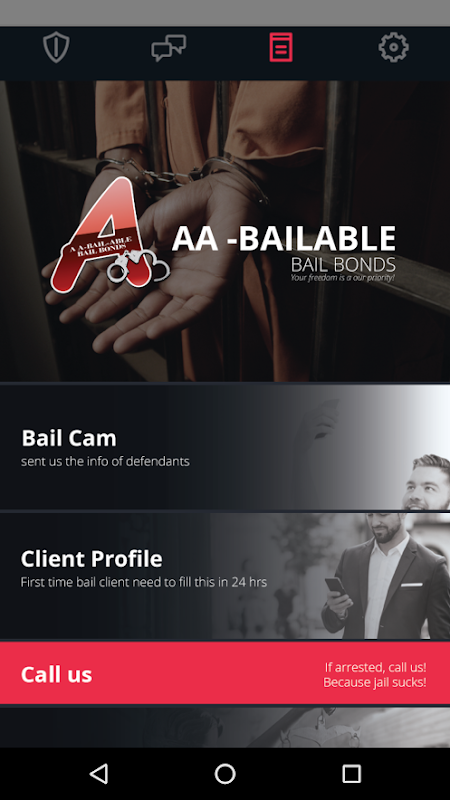Image resolution: width=450 pixels, height=800 pixels.
Task: Click the smiling man image in Bail Cam
Action: coord(426,482)
